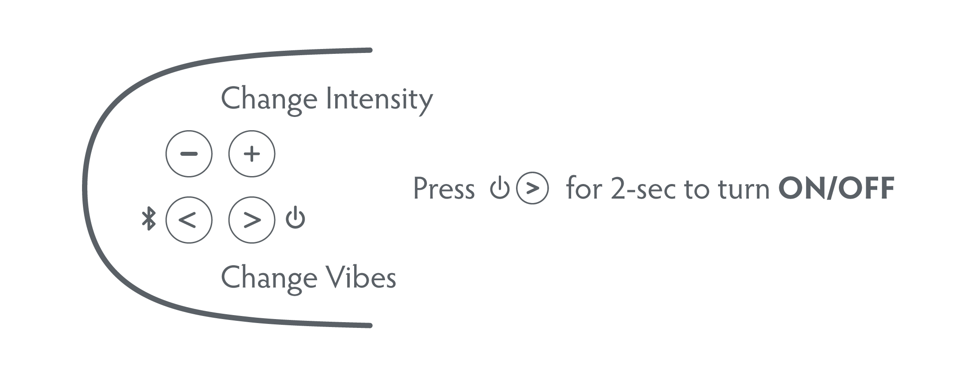Click the minus button to lower intensity
The width and height of the screenshot is (980, 376).
point(189,154)
